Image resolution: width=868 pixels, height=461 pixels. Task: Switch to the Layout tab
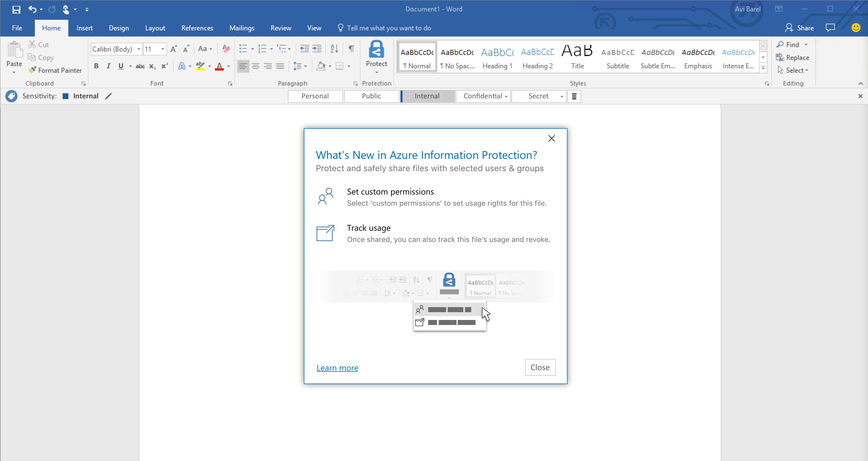point(155,28)
